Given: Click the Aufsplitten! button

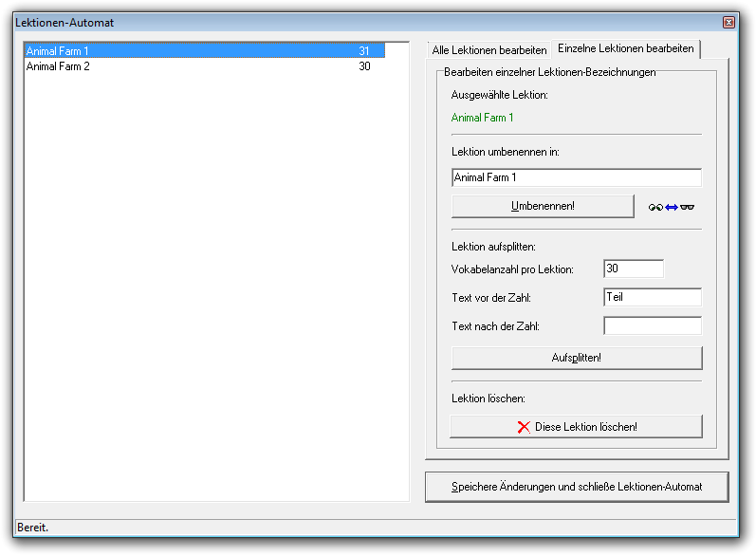Looking at the screenshot, I should [x=576, y=358].
